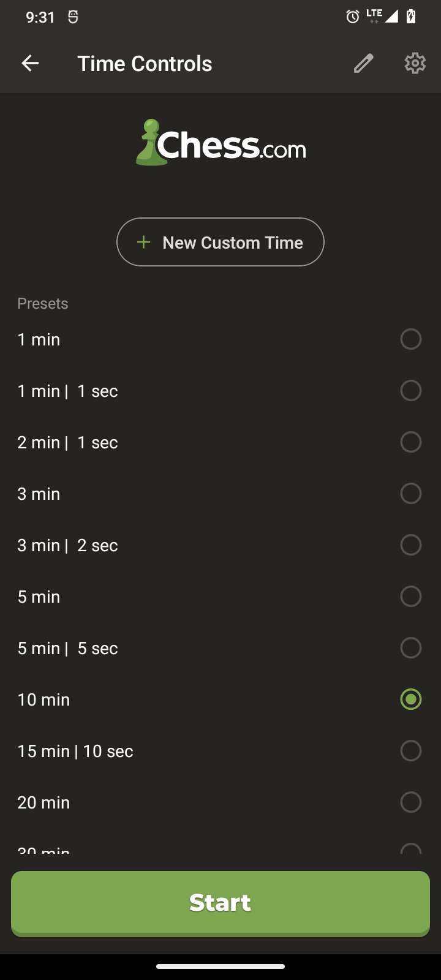
Task: Open the pencil edit icon
Action: tap(363, 63)
